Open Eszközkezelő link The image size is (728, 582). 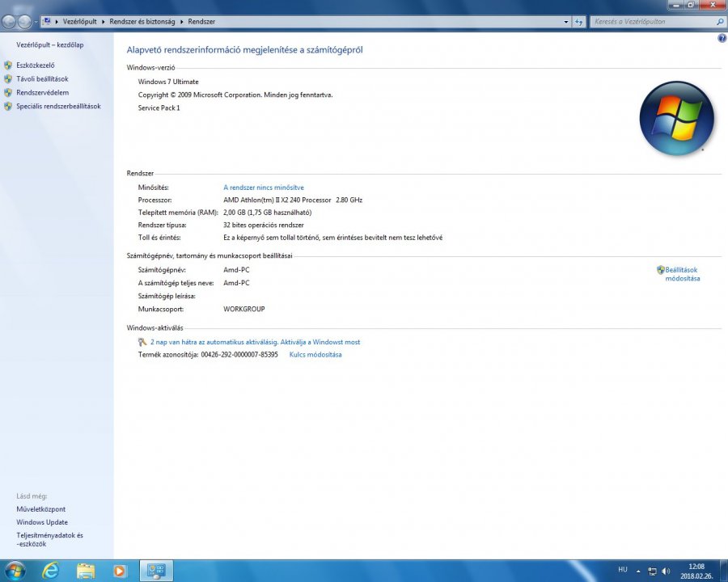point(36,65)
